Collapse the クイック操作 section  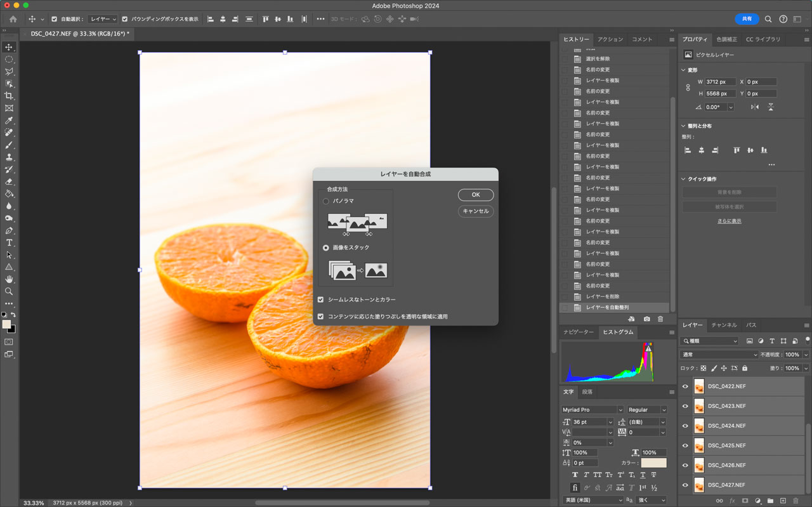pyautogui.click(x=684, y=179)
